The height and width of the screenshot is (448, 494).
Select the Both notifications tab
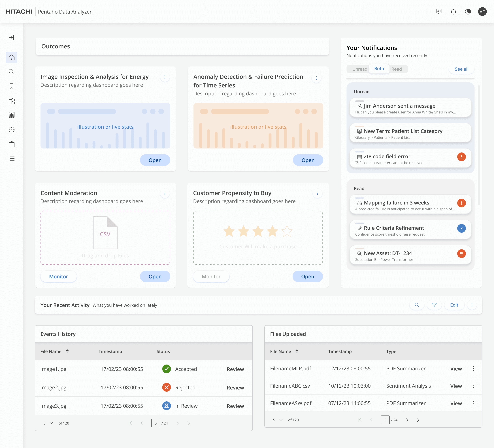[x=379, y=68]
